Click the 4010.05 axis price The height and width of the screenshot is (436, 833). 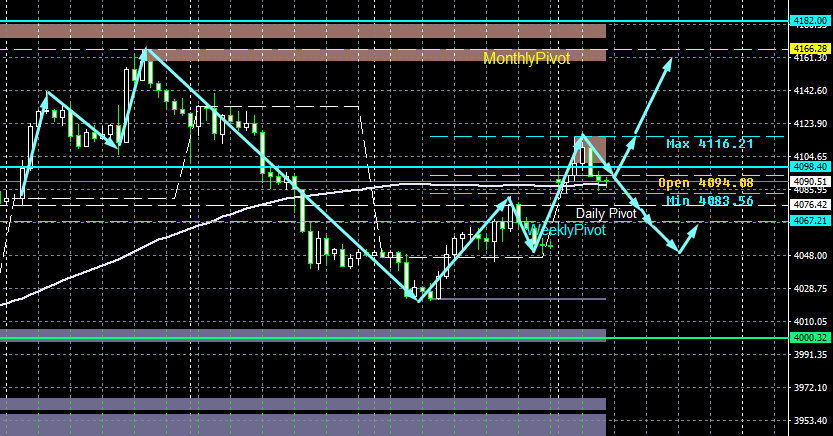pyautogui.click(x=810, y=321)
